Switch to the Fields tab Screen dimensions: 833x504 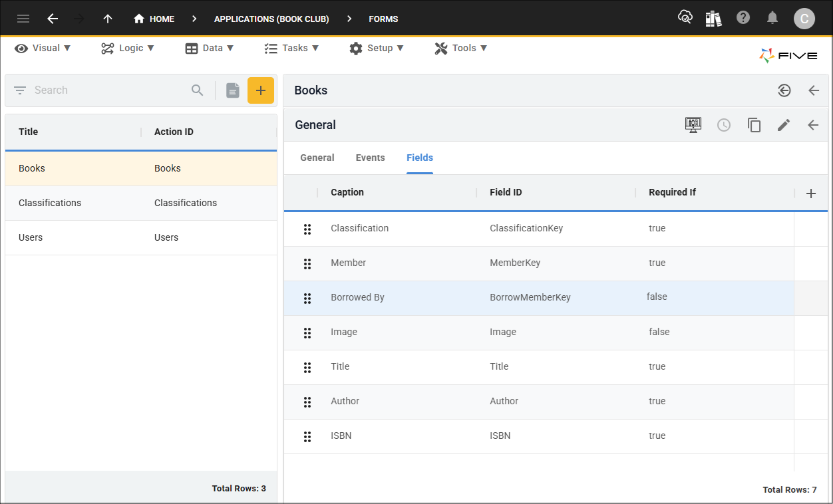(x=420, y=158)
